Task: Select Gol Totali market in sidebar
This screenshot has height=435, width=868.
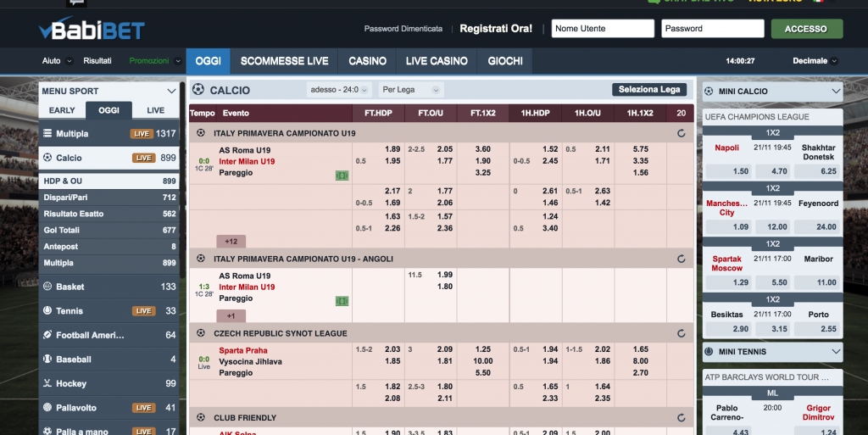Action: [x=109, y=231]
